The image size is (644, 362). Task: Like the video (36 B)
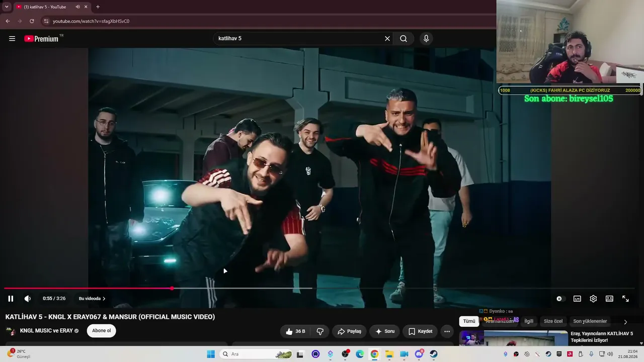(296, 331)
